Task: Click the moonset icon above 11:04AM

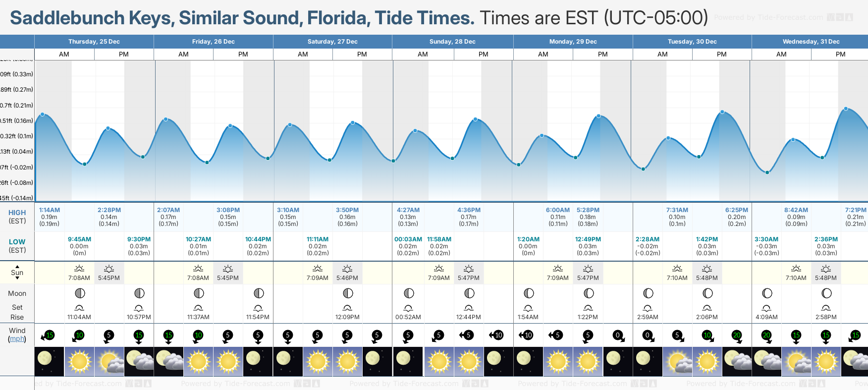Action: pos(79,308)
